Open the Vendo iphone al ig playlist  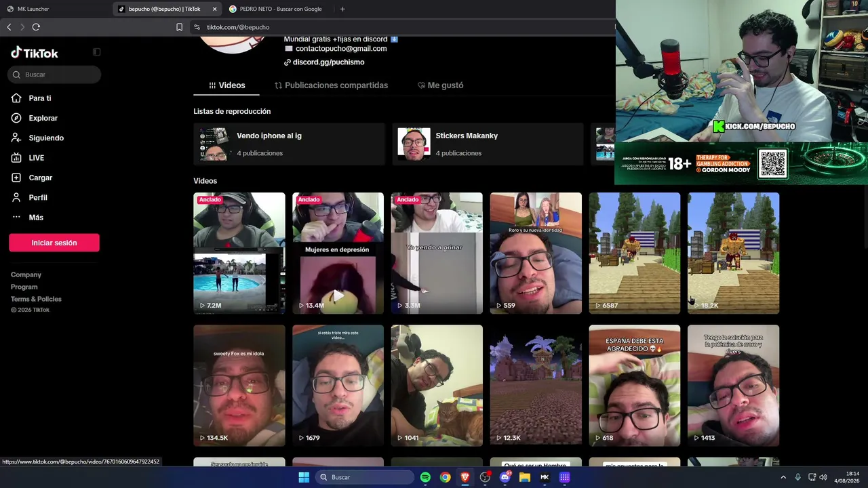pyautogui.click(x=289, y=144)
